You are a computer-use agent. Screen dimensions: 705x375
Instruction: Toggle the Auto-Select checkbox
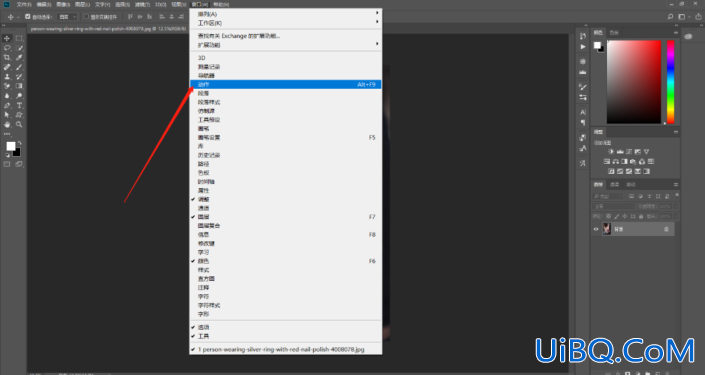[27, 17]
